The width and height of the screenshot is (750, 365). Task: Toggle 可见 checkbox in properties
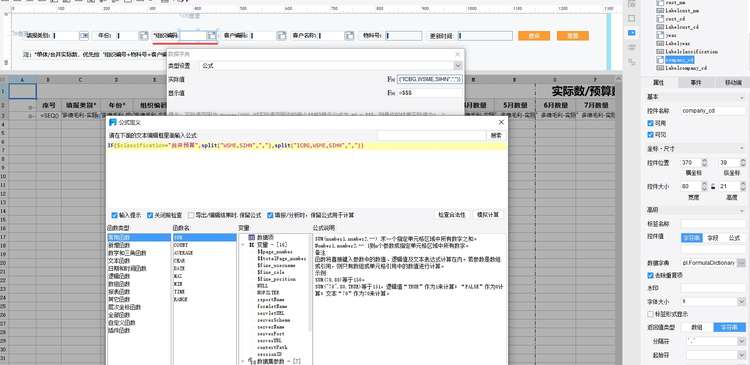(650, 135)
